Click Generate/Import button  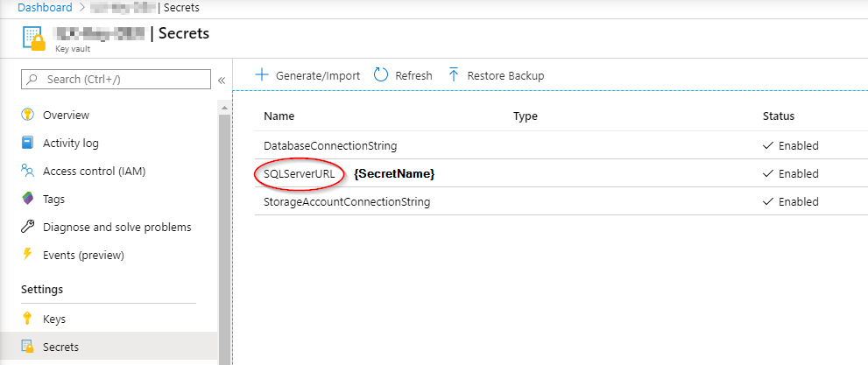[x=307, y=75]
